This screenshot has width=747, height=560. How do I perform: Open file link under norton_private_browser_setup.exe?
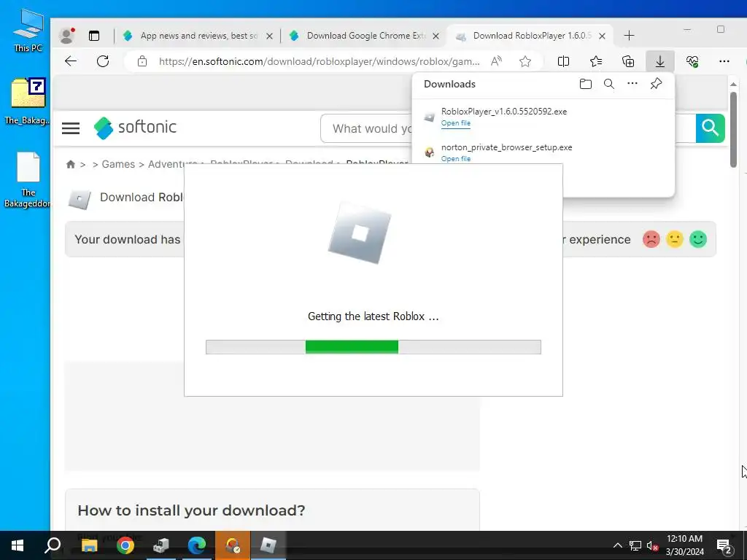tap(455, 158)
